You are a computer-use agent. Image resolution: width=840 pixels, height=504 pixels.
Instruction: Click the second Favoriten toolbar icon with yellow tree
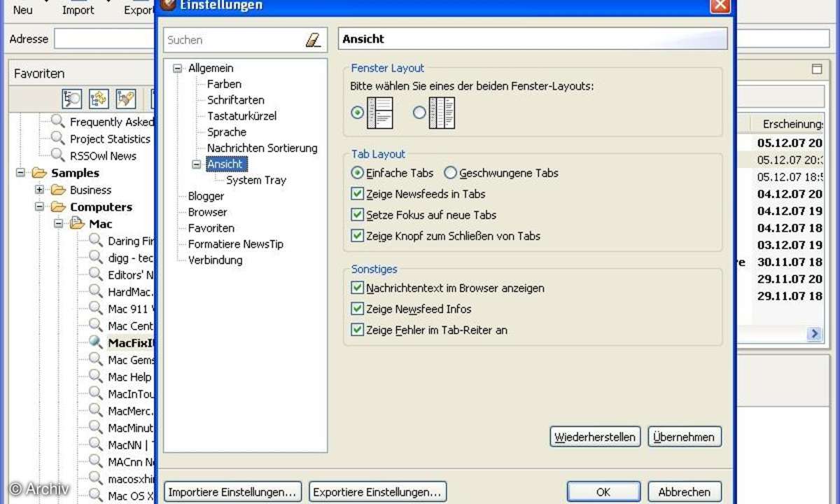pos(99,99)
